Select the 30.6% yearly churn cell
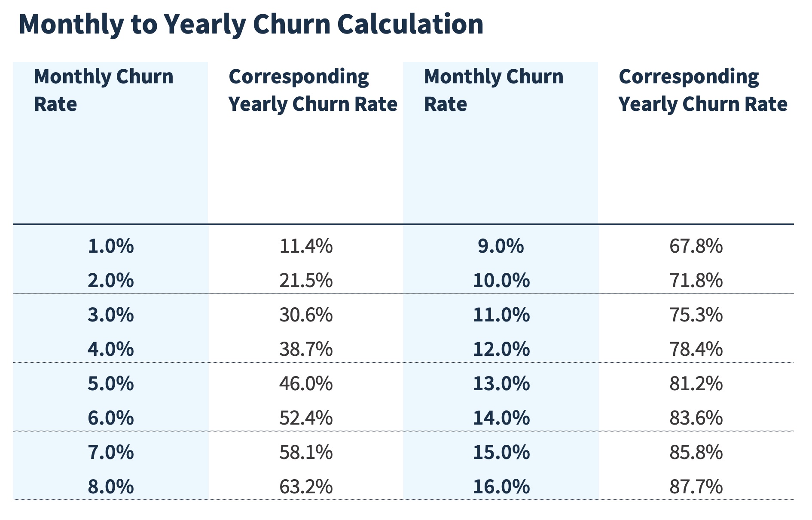 [x=305, y=315]
